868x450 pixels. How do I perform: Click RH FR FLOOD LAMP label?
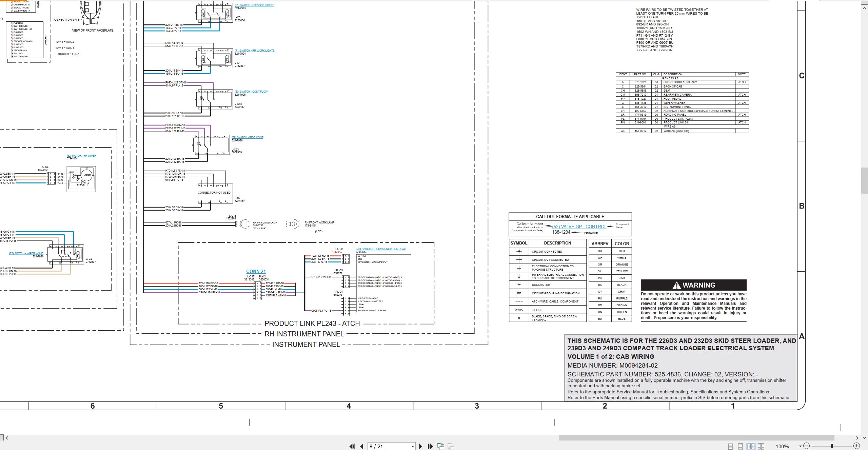(x=265, y=223)
